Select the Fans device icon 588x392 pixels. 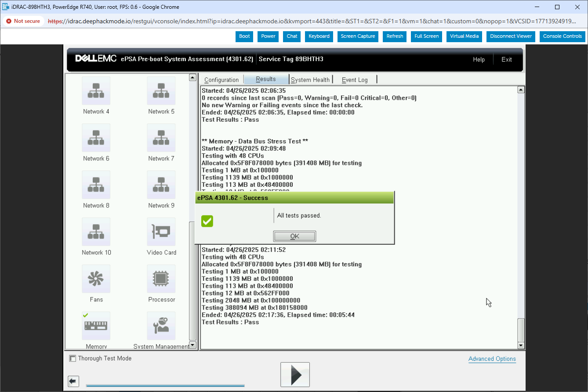click(96, 279)
